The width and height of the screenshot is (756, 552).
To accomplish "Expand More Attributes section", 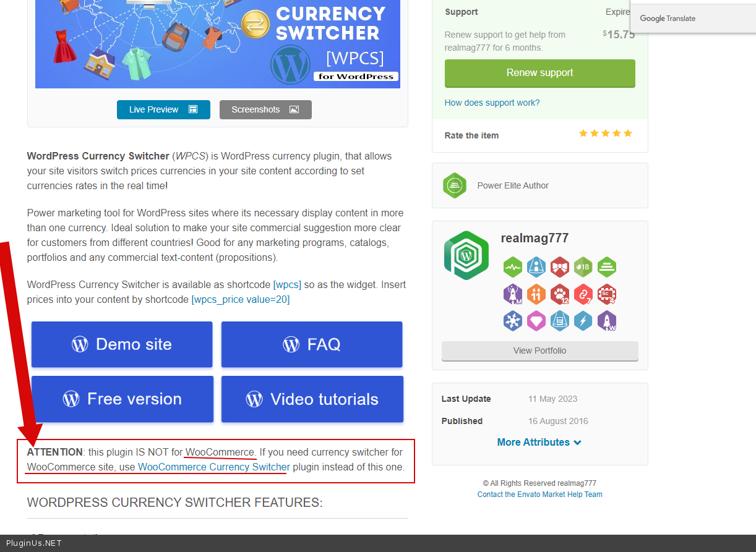I will (539, 442).
